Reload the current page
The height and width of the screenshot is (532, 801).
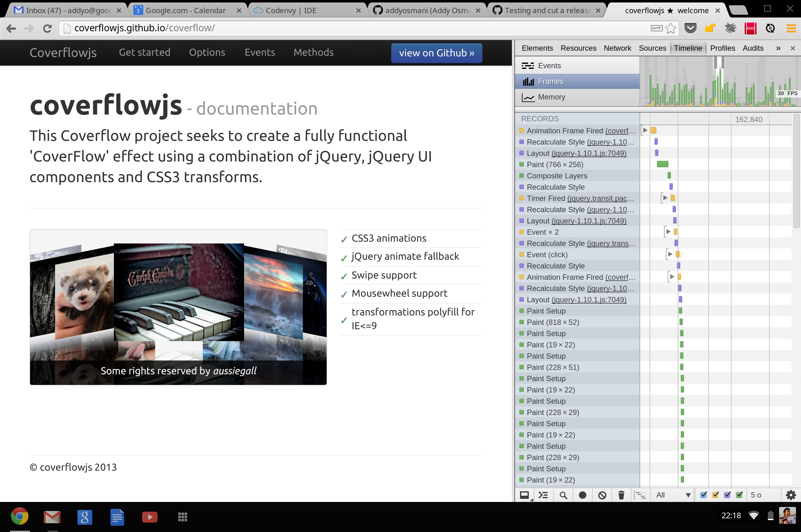click(47, 28)
